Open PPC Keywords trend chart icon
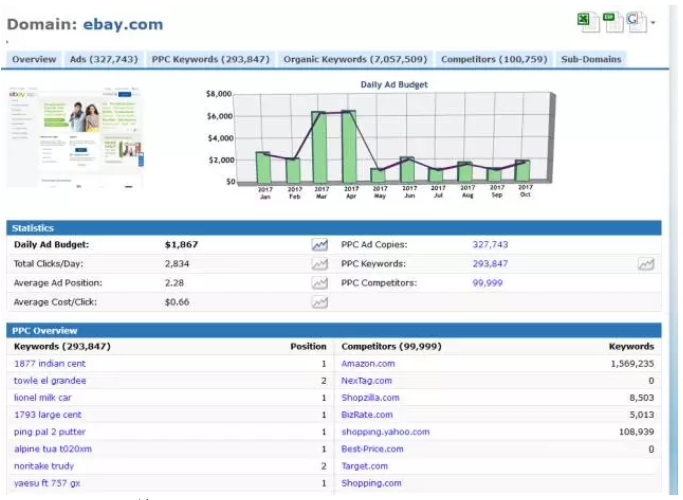The image size is (683, 500). coord(647,264)
